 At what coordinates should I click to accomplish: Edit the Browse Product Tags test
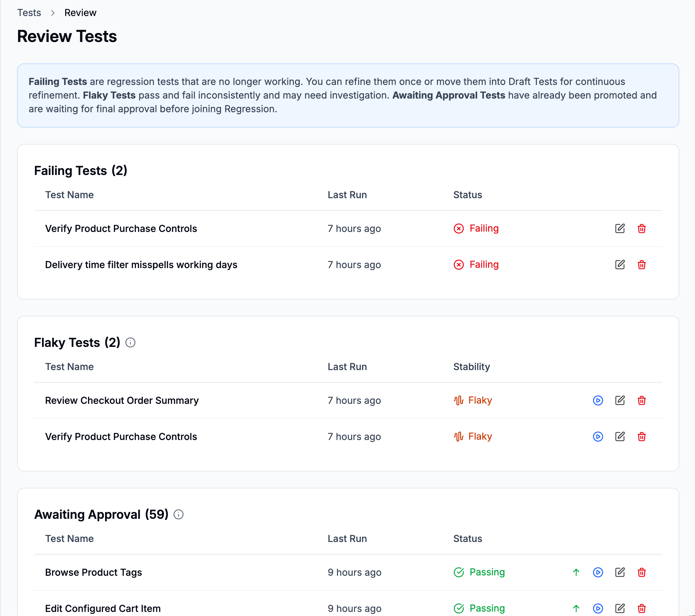[620, 572]
